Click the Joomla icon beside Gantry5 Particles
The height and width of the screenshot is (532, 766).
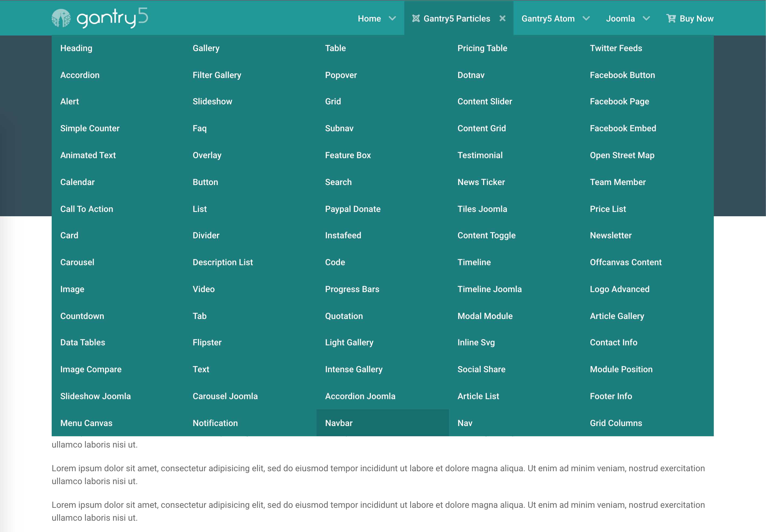[416, 18]
